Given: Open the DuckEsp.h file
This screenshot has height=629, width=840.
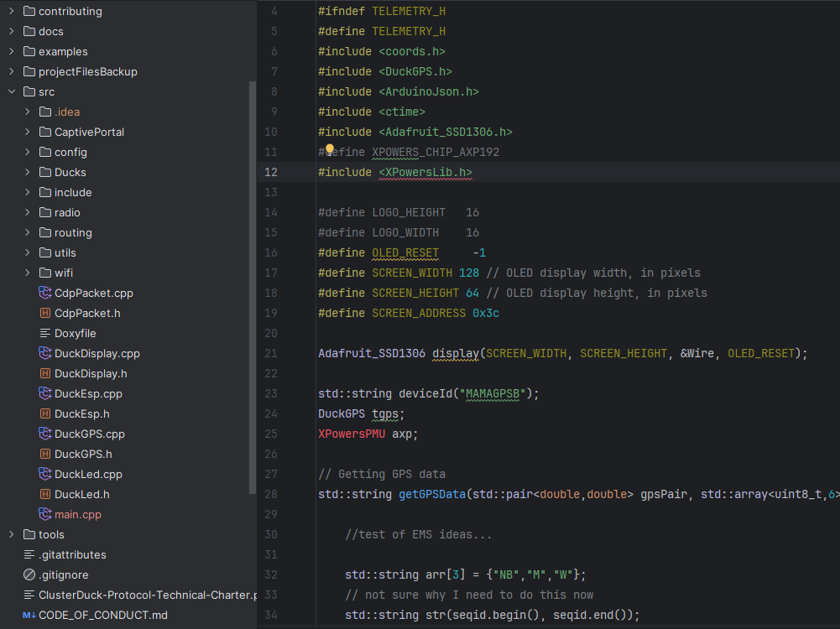Looking at the screenshot, I should pos(81,413).
